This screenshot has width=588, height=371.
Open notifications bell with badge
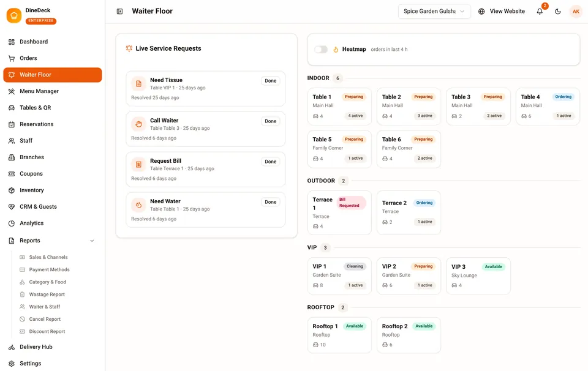pyautogui.click(x=540, y=11)
